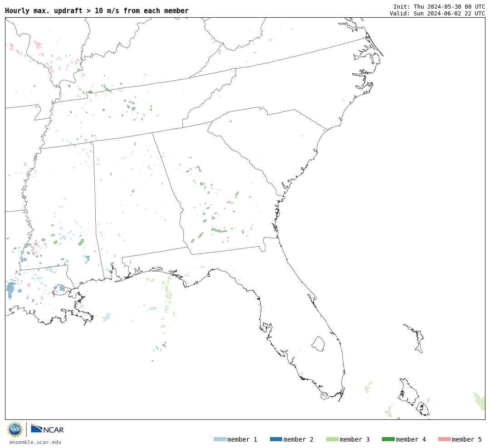Select the 'member 3' legend label
The width and height of the screenshot is (490, 448).
(x=355, y=439)
